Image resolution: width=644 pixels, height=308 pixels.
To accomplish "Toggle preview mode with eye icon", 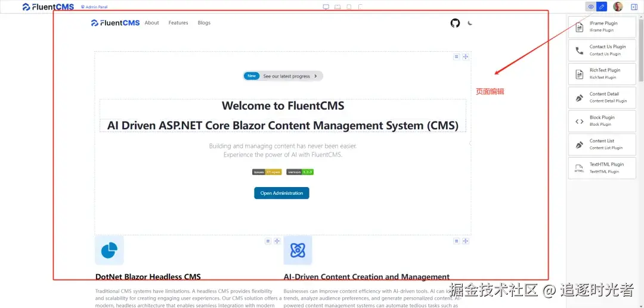I will (x=591, y=7).
